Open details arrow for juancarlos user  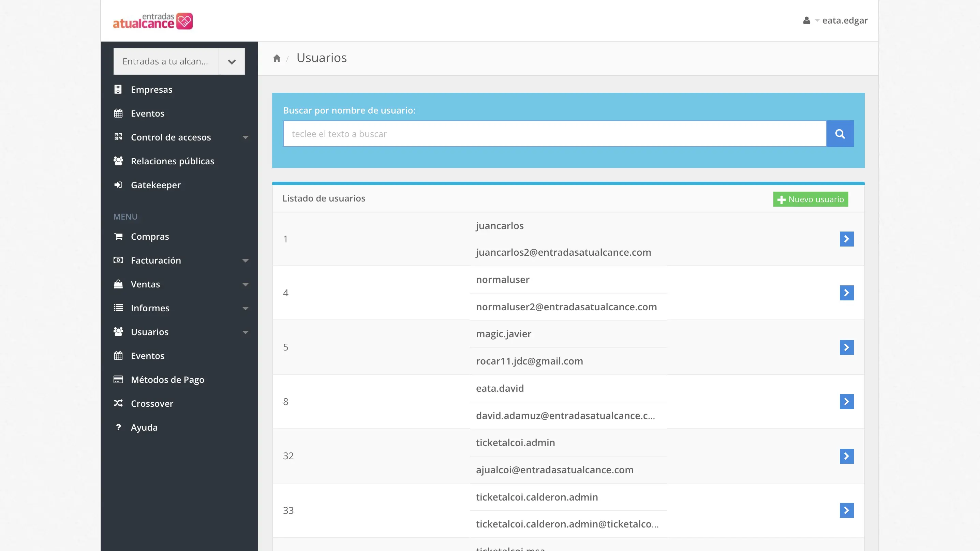tap(846, 239)
